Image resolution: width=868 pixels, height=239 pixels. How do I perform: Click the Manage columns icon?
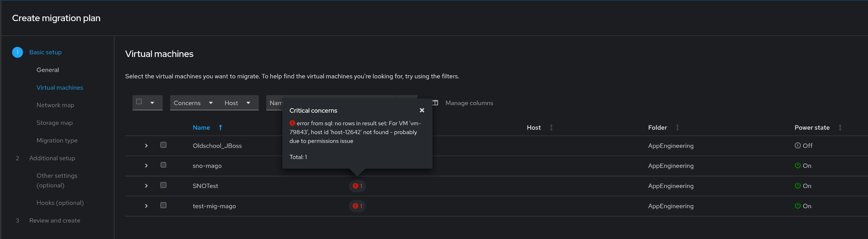pos(435,103)
